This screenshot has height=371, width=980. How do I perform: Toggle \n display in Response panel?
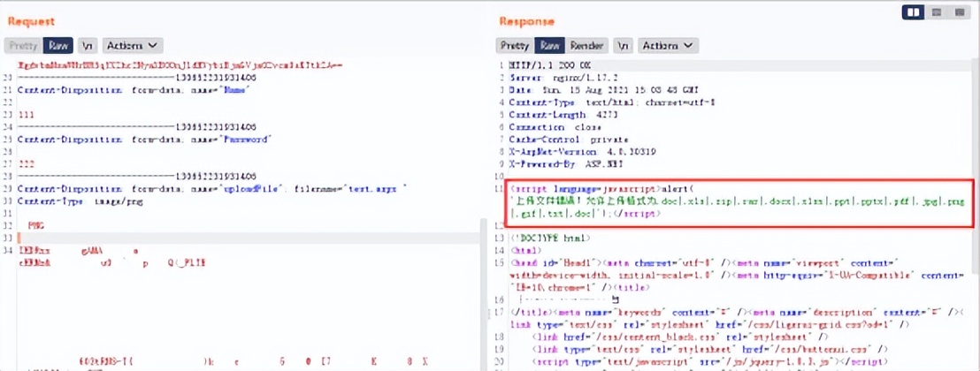(x=624, y=46)
